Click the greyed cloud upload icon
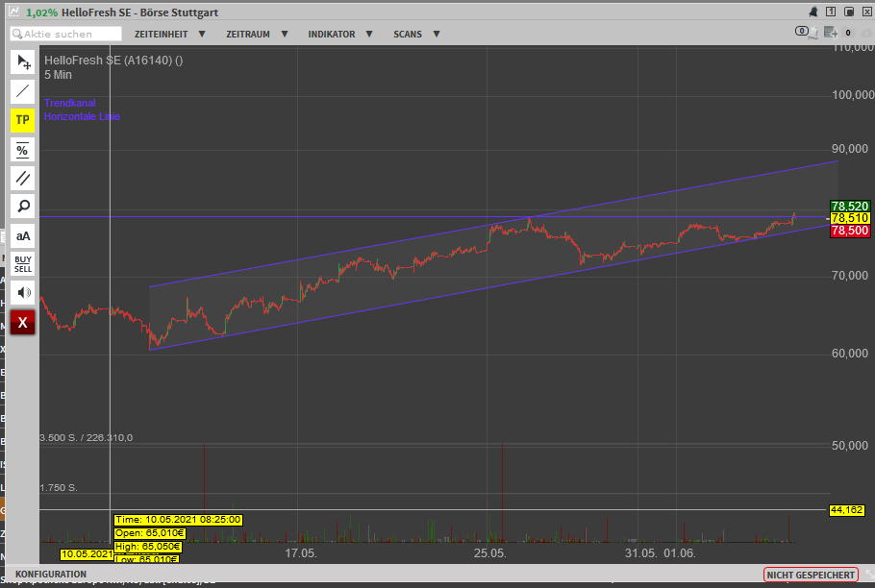The image size is (875, 588). pos(866,34)
